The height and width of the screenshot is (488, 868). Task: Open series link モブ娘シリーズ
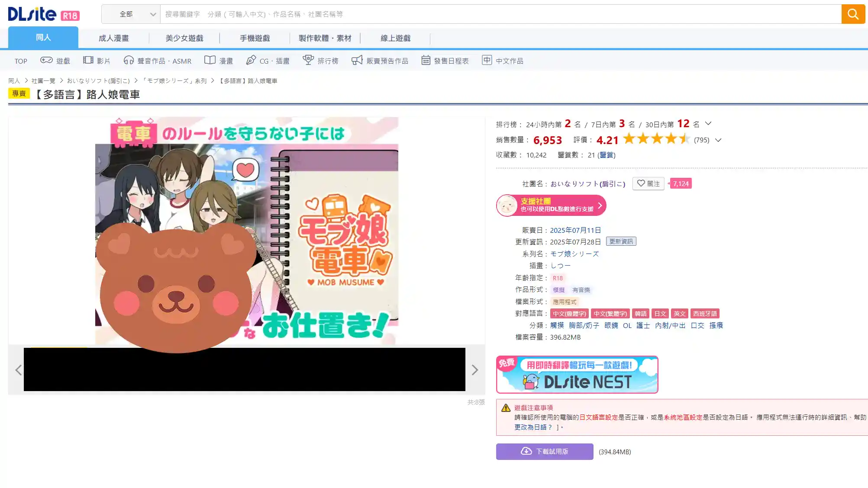574,254
